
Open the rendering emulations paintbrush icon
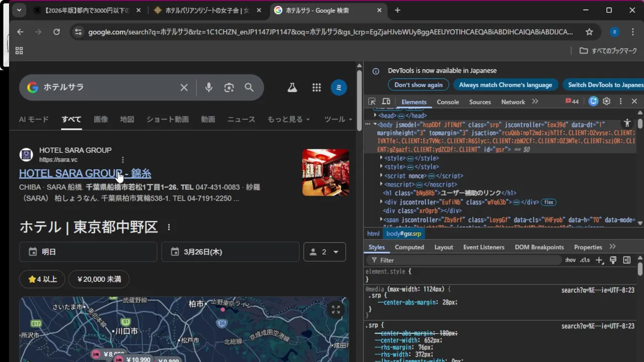pyautogui.click(x=613, y=260)
